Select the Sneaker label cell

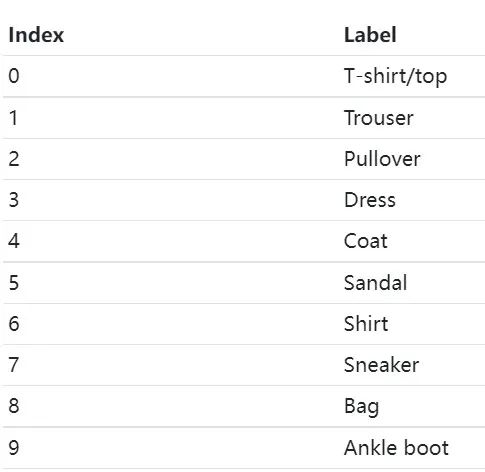pos(381,365)
